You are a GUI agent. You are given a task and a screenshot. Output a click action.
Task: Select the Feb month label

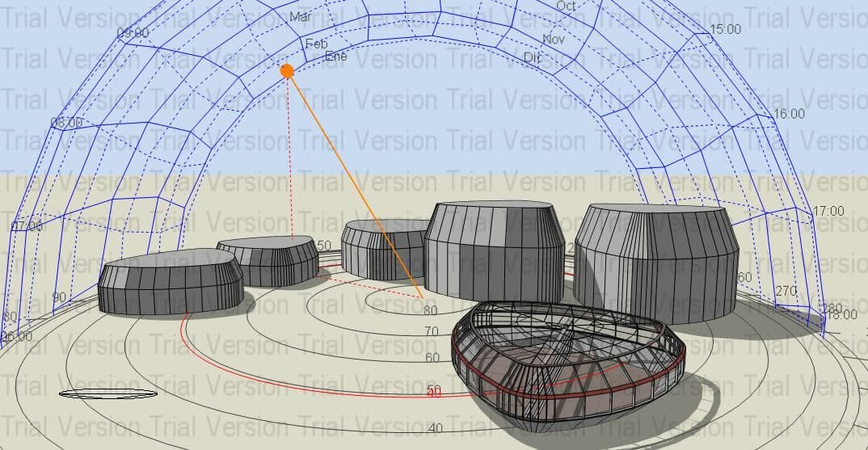(x=317, y=44)
